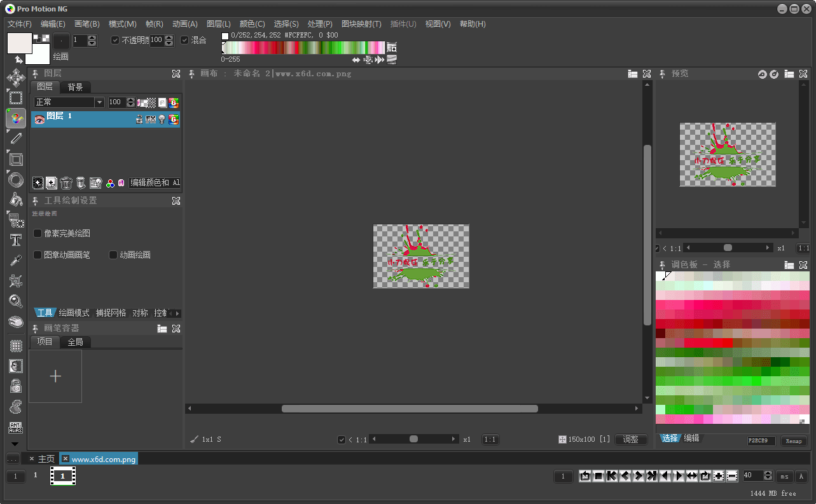Switch to the 背景 tab in layers panel
The image size is (816, 504).
pos(76,87)
